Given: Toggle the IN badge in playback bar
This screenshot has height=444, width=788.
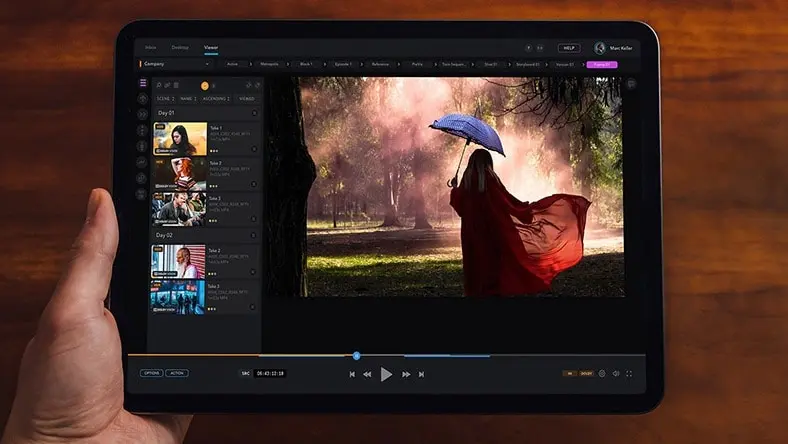Looking at the screenshot, I should click(x=569, y=374).
